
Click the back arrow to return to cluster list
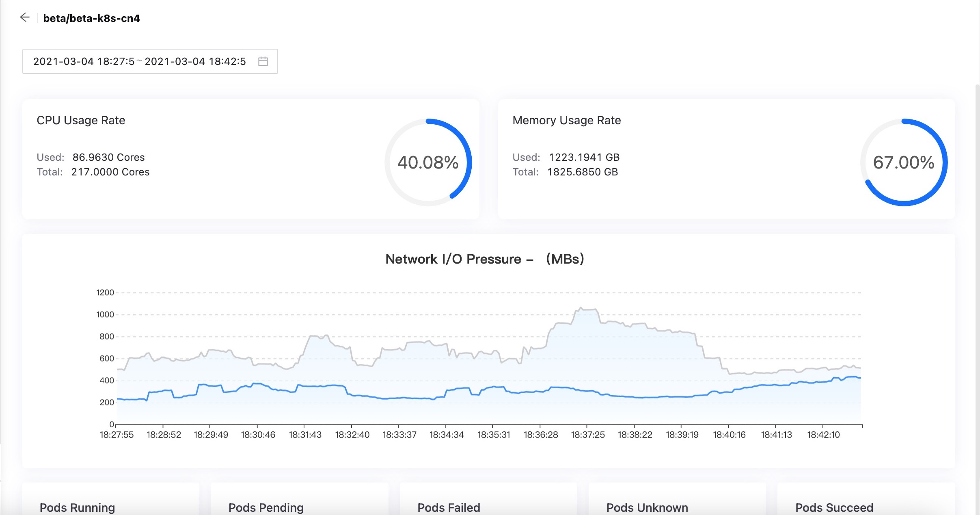(x=25, y=17)
